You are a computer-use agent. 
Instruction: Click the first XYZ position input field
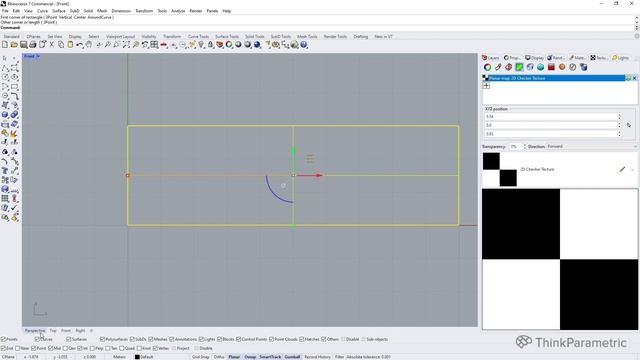551,117
